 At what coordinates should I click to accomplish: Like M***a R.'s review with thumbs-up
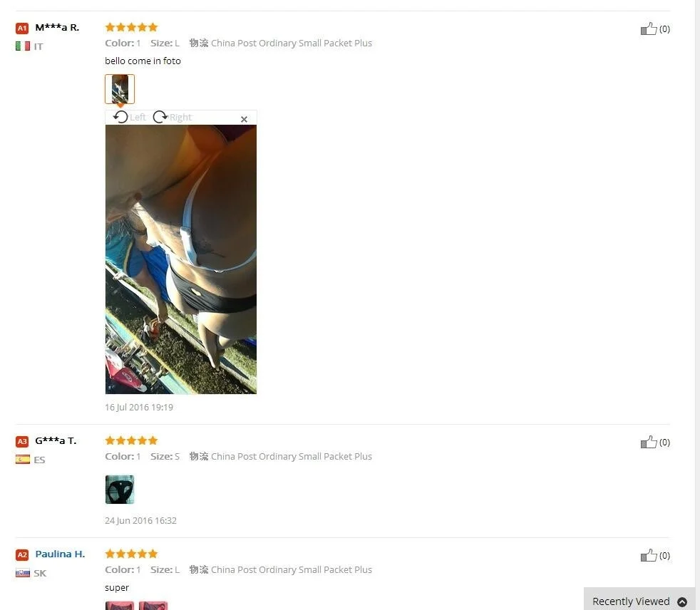[649, 29]
